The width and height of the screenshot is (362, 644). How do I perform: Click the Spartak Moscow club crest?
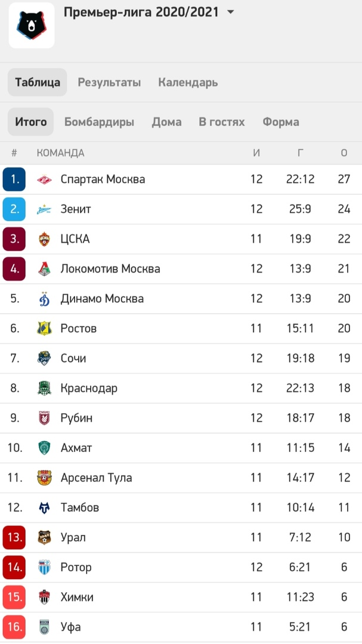[x=44, y=179]
